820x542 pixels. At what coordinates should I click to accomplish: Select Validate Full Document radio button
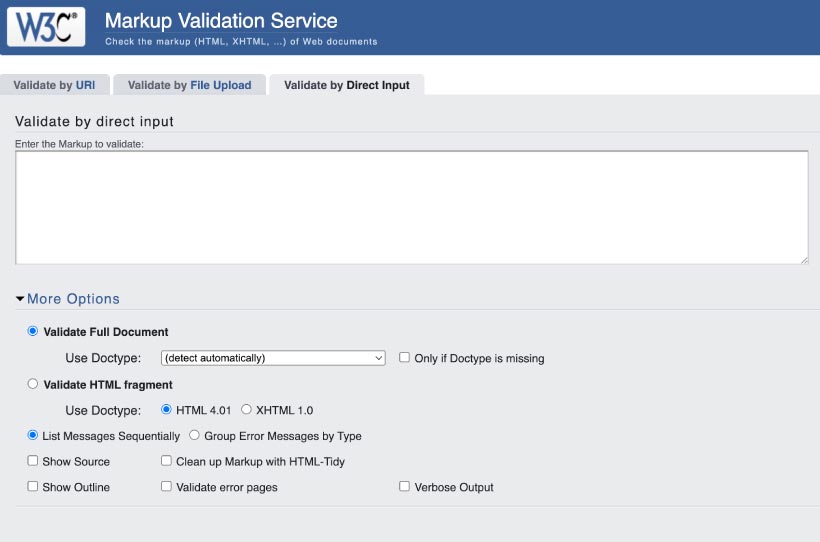pyautogui.click(x=32, y=331)
